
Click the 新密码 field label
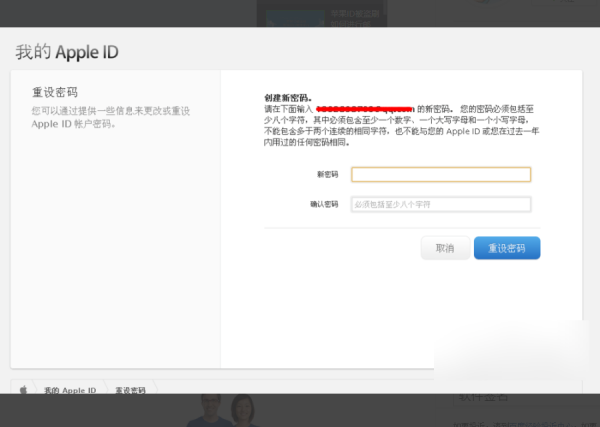(328, 174)
